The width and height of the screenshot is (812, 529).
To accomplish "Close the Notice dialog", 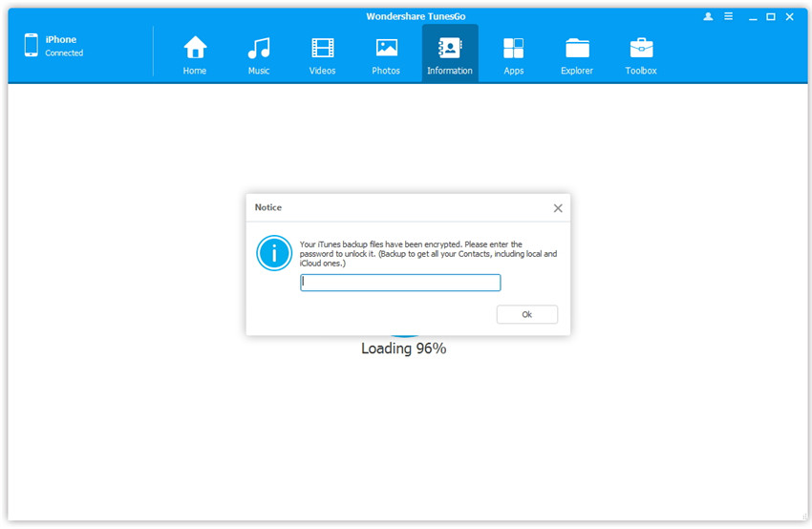I will click(x=558, y=208).
